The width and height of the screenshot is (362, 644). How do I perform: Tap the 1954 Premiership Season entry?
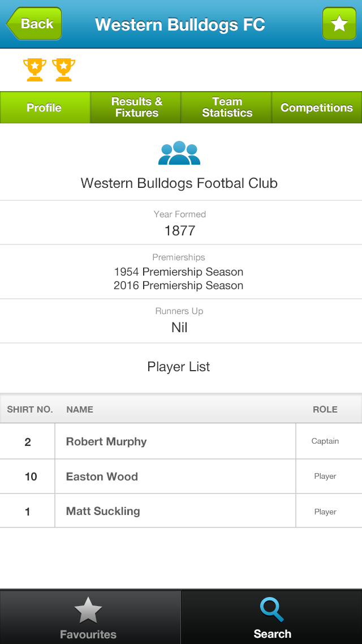click(x=179, y=272)
